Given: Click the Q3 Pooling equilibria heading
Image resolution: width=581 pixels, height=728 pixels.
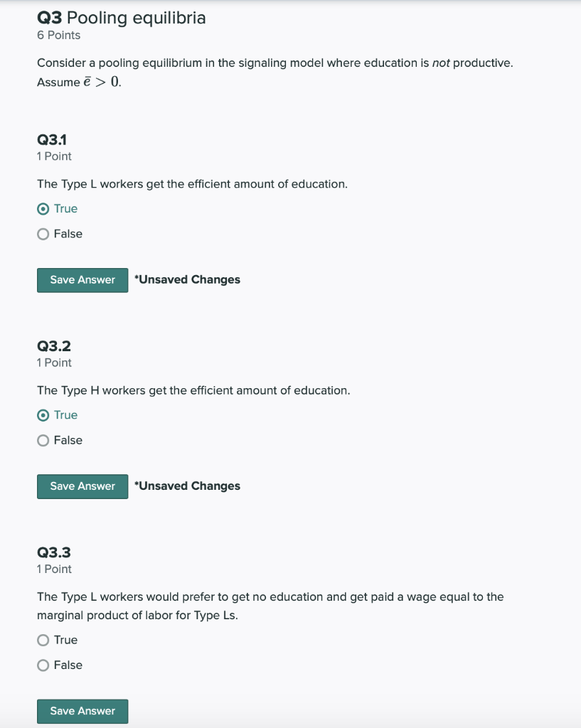Looking at the screenshot, I should click(x=121, y=18).
